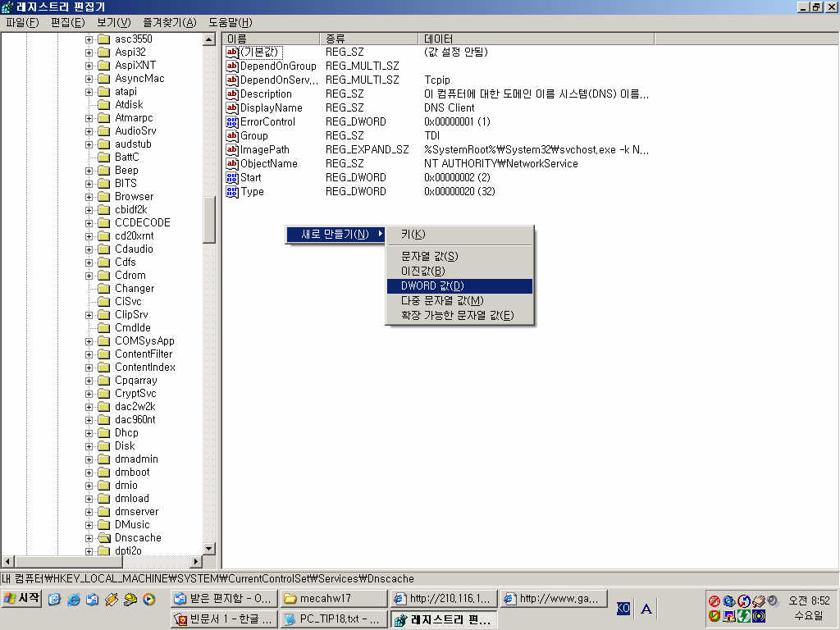Expand the AudioSrv tree node
840x630 pixels.
tap(89, 130)
